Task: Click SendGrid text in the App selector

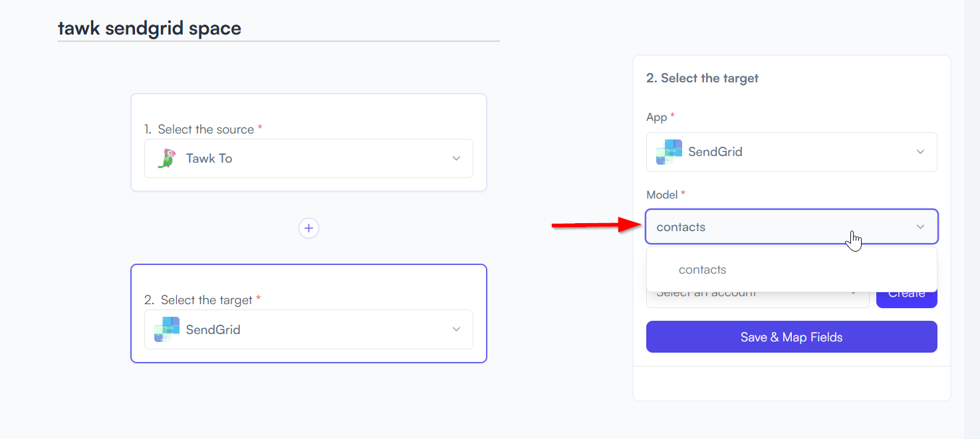Action: [x=715, y=152]
